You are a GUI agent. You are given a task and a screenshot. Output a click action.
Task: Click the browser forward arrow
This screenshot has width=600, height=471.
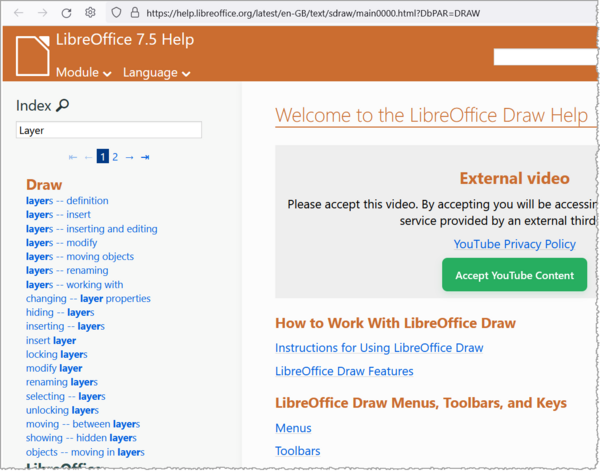42,13
